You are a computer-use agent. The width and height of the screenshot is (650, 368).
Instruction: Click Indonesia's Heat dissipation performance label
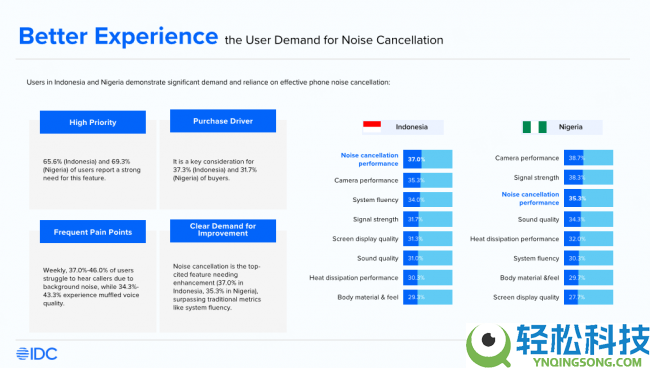point(354,278)
